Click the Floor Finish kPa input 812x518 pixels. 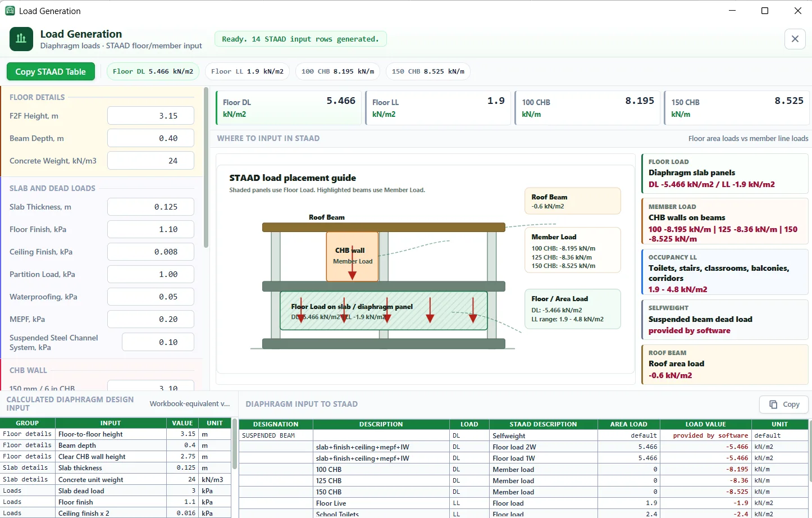coord(150,229)
